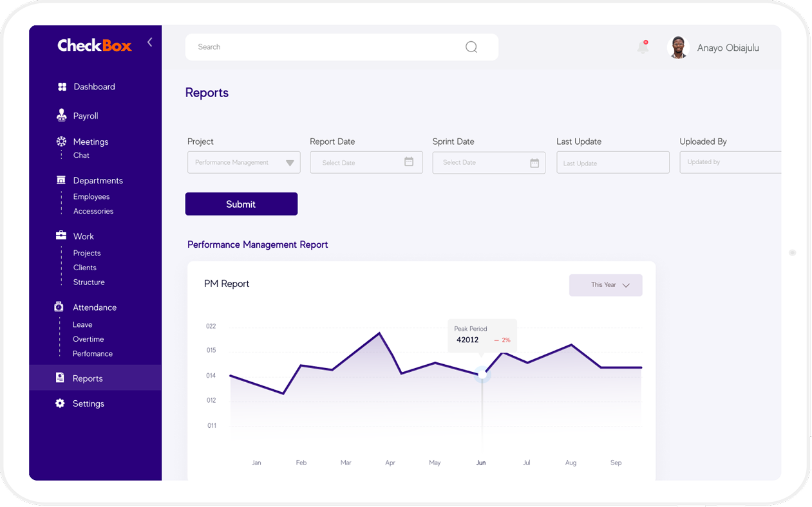
Task: Click the Attendance icon in sidebar
Action: [59, 308]
